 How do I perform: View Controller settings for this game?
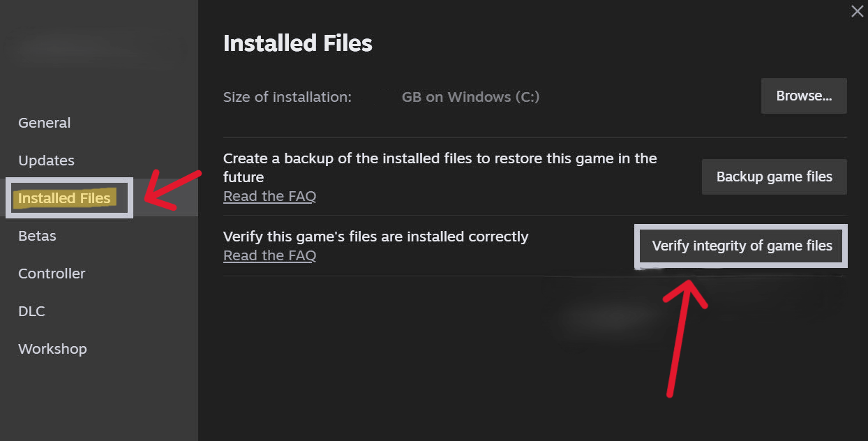pos(51,274)
